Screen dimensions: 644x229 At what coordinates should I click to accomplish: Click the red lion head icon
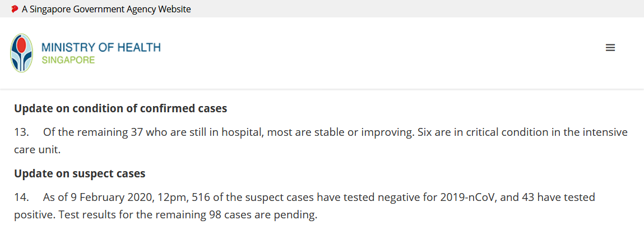coord(15,8)
